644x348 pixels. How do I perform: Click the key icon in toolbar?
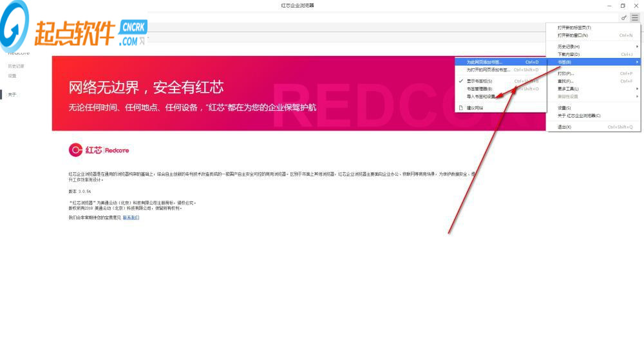(x=624, y=17)
